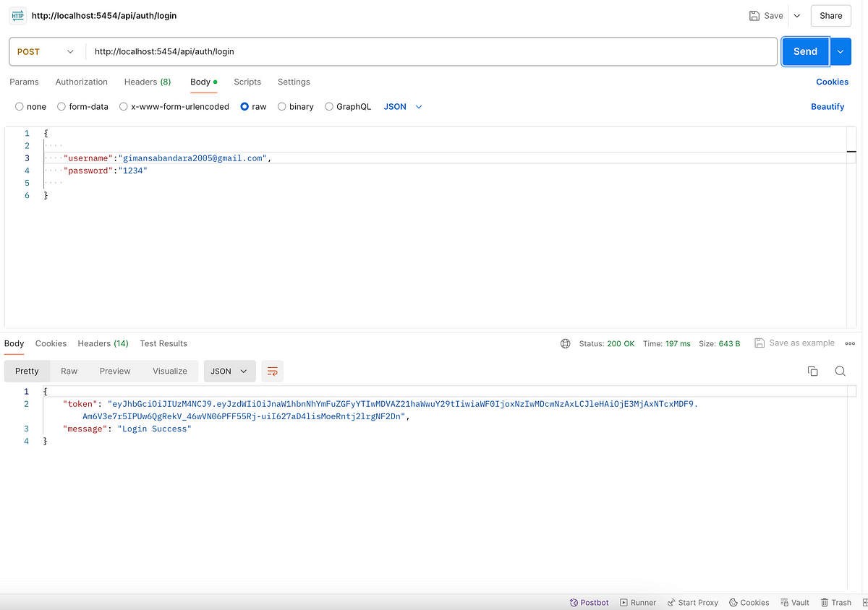Switch response view to Visualize
This screenshot has width=868, height=610.
pyautogui.click(x=170, y=371)
